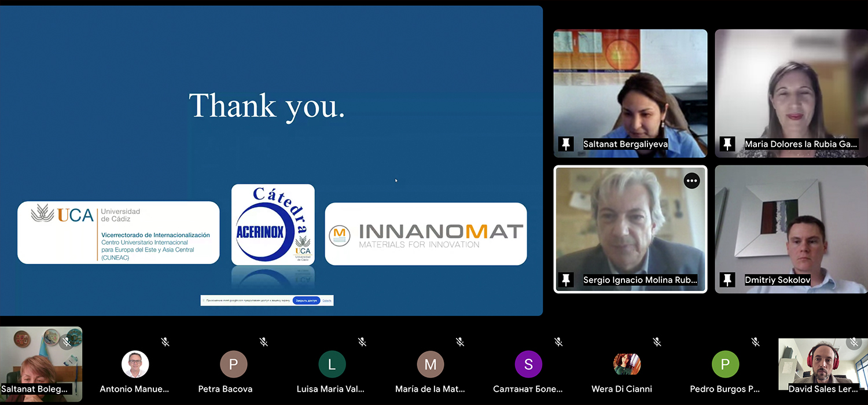Click pin icon on Sergio Ignacio Molina tile

coord(566,280)
